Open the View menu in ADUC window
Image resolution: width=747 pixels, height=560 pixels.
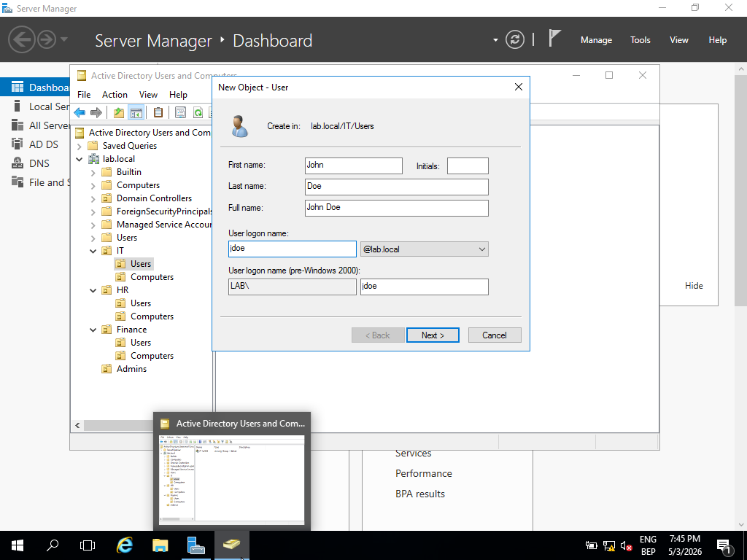click(148, 94)
